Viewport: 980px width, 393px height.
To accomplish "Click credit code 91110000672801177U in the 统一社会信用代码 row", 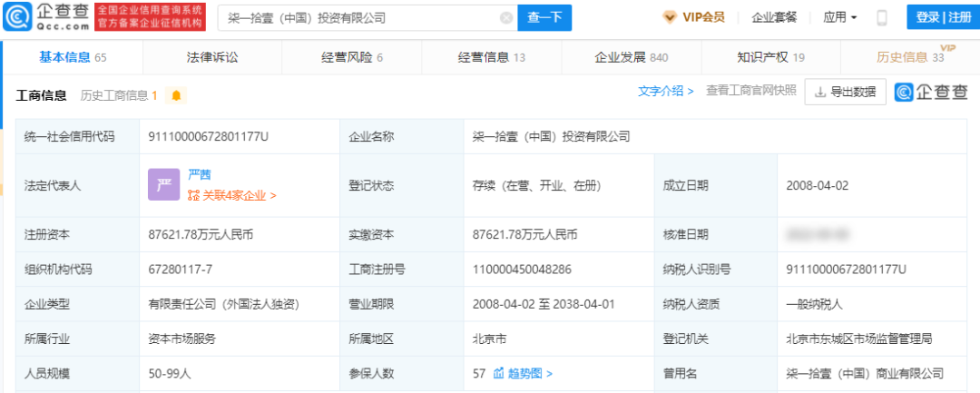I will 208,136.
